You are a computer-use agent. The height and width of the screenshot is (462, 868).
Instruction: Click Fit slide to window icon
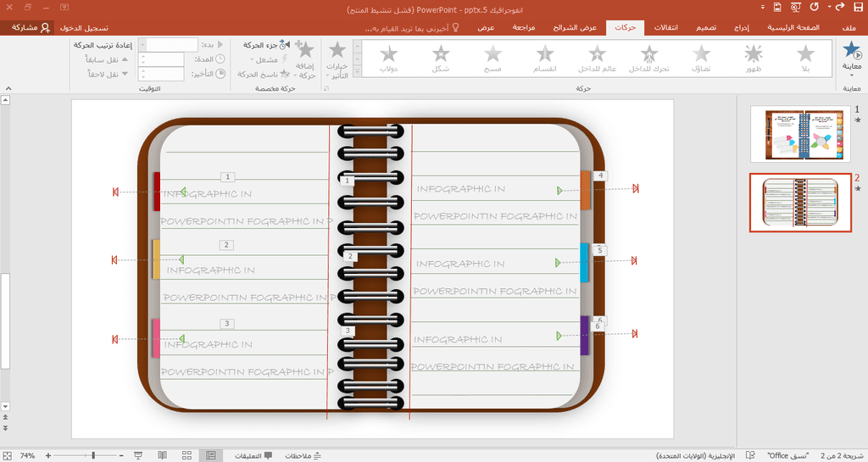click(x=7, y=455)
